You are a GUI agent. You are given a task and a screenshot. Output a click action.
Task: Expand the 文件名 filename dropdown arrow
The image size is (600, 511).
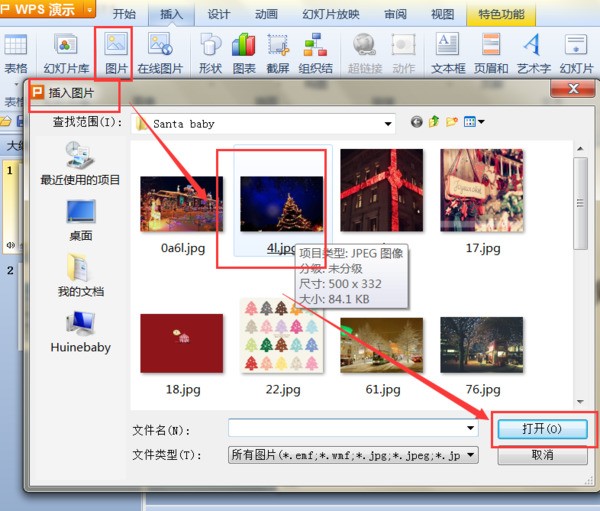(471, 428)
